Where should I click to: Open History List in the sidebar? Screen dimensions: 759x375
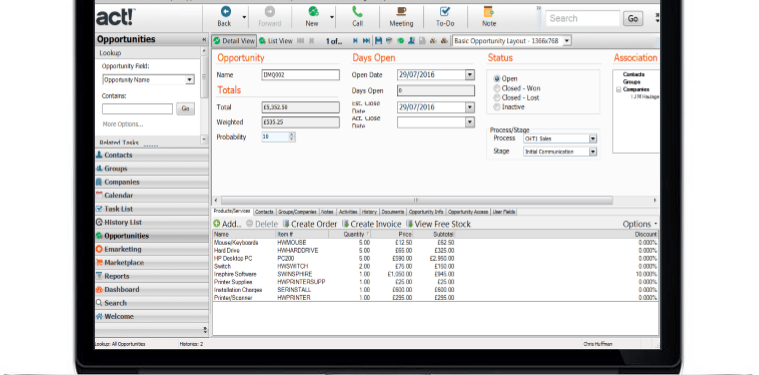tap(152, 223)
